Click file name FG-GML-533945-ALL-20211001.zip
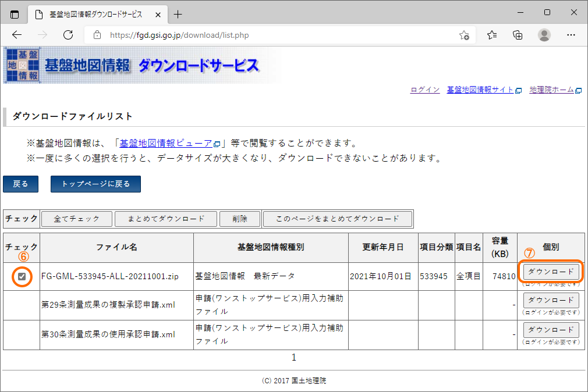588x392 pixels. 110,277
